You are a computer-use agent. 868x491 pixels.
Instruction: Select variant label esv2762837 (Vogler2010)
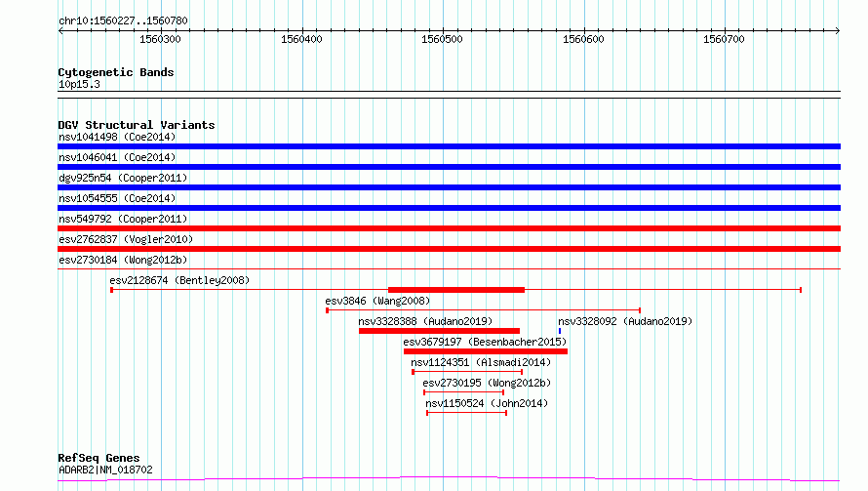point(126,239)
